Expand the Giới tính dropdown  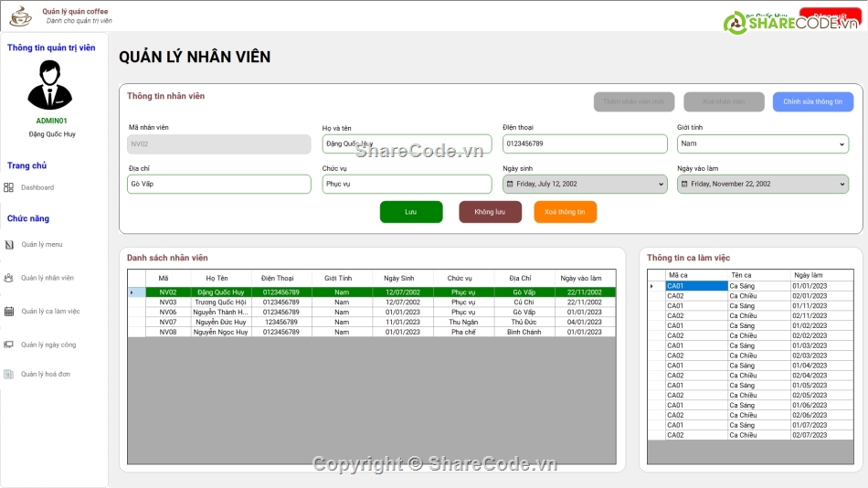842,144
